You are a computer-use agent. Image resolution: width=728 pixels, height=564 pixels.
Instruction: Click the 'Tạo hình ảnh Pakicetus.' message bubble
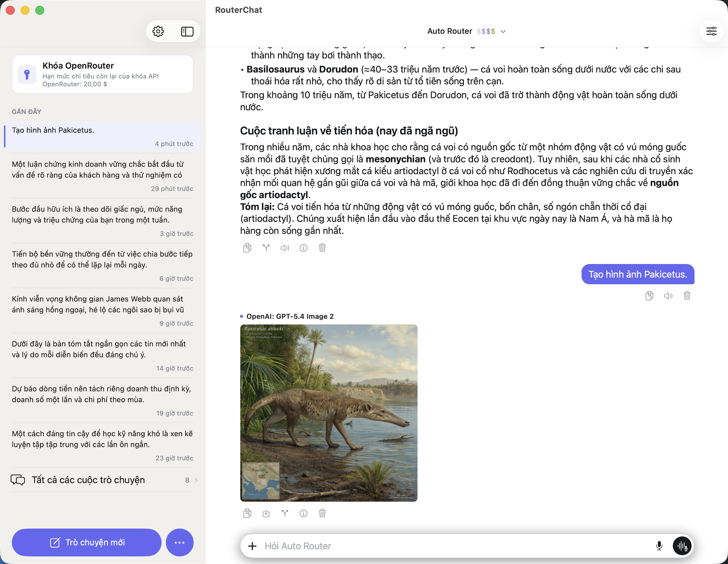click(638, 274)
